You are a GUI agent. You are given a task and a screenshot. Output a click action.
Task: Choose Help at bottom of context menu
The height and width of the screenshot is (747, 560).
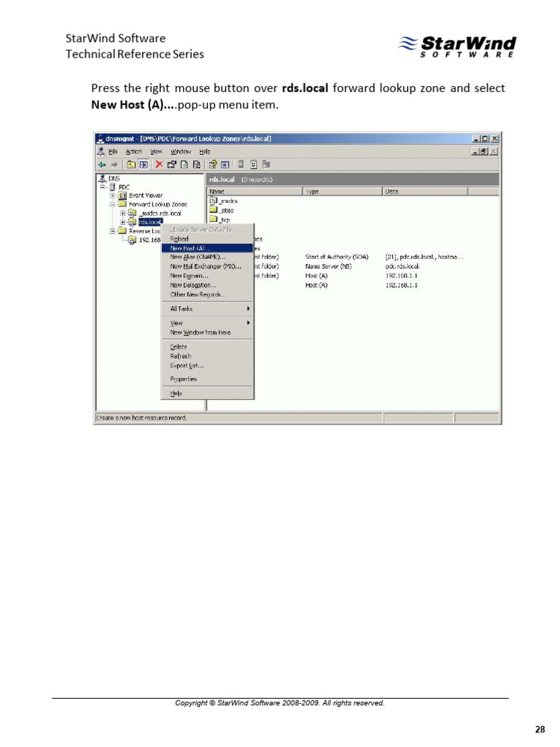206,393
